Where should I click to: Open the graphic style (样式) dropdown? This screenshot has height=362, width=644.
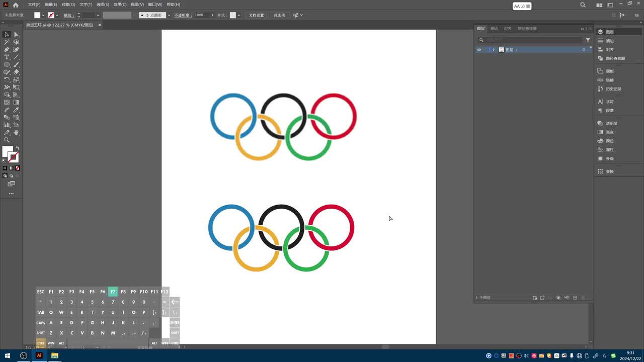pyautogui.click(x=238, y=15)
